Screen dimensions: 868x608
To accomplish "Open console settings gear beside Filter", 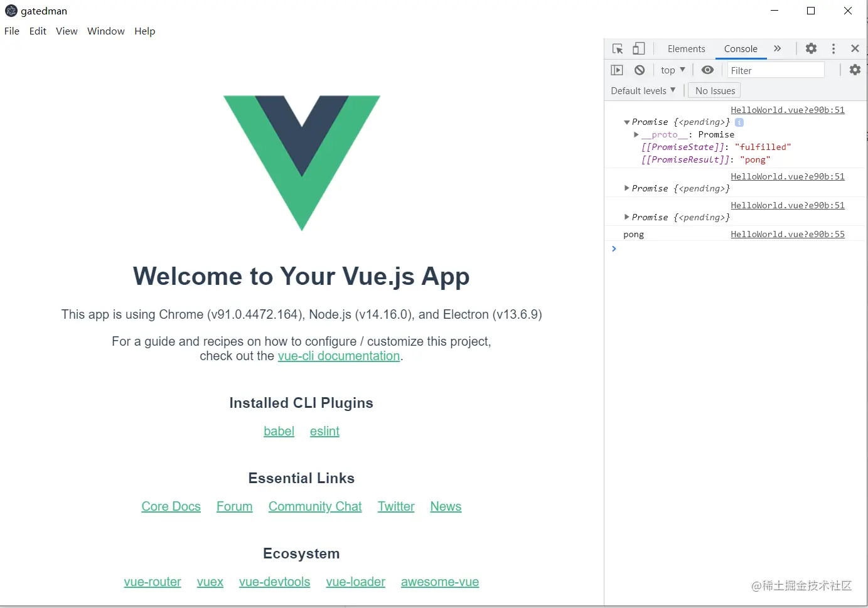I will (855, 70).
